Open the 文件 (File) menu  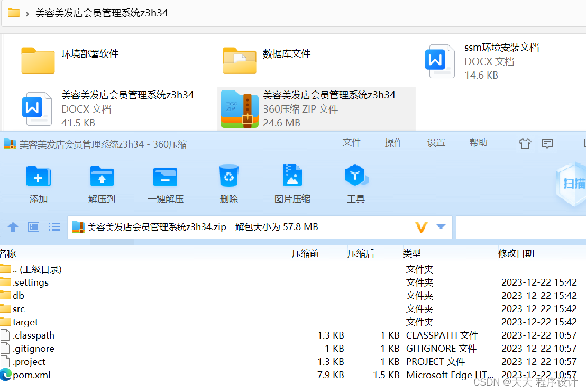coord(352,142)
